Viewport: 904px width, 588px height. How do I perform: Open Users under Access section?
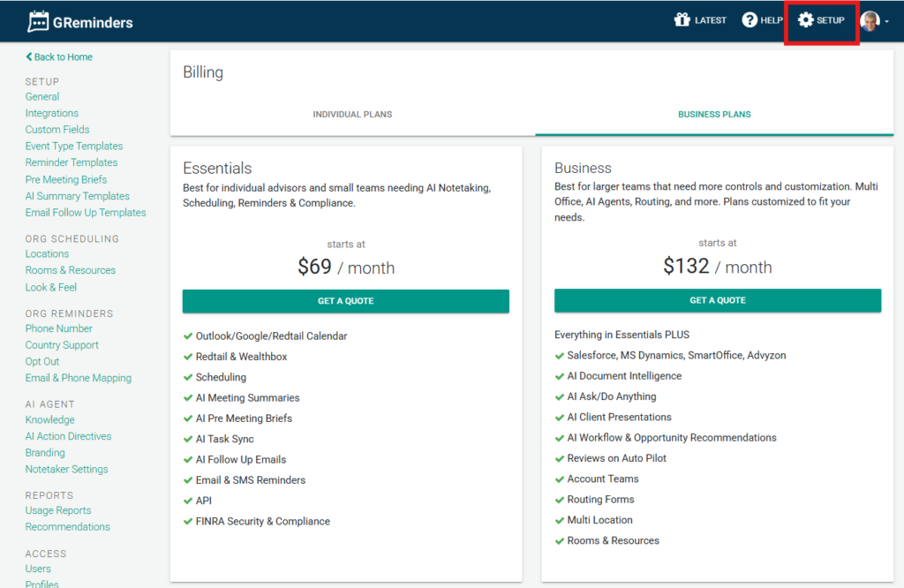pyautogui.click(x=38, y=569)
